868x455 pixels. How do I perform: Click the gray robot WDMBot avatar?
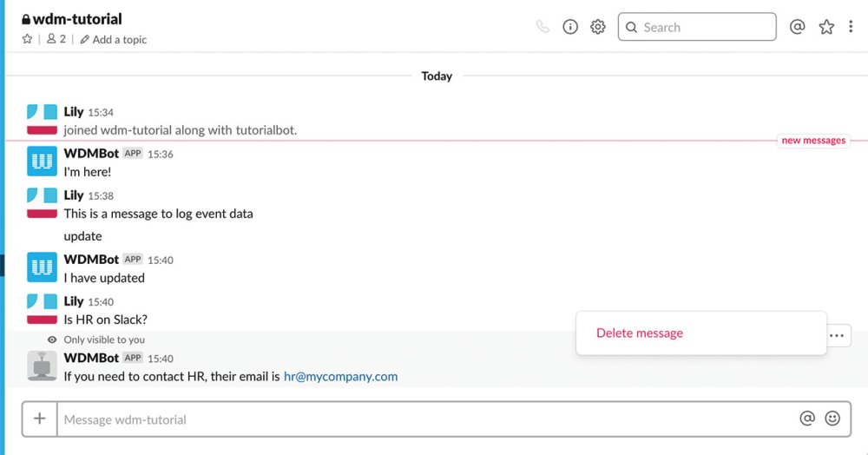pos(42,366)
